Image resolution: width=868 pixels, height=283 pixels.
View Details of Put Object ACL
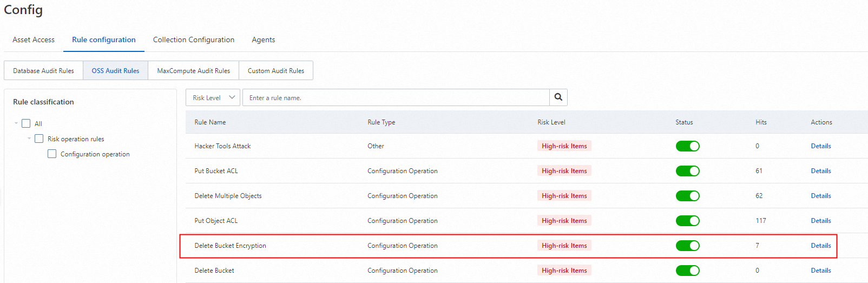821,221
